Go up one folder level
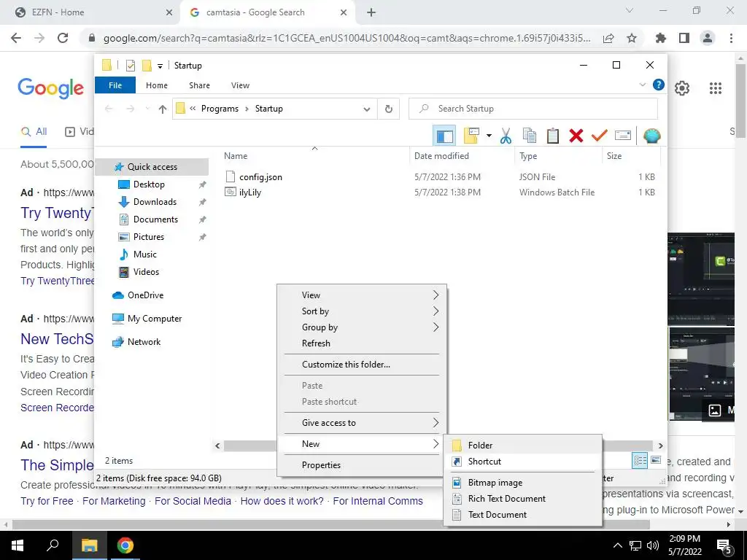747x560 pixels. [163, 109]
